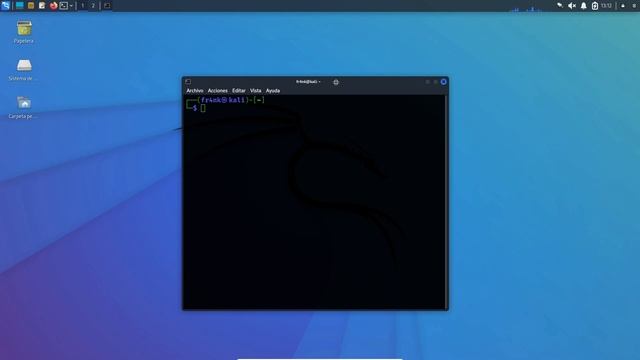The width and height of the screenshot is (640, 360).
Task: Open terminal emulator from top panel
Action: [64, 5]
